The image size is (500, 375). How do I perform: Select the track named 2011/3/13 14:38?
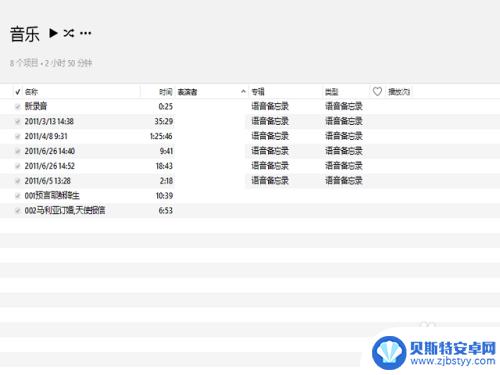click(x=49, y=121)
